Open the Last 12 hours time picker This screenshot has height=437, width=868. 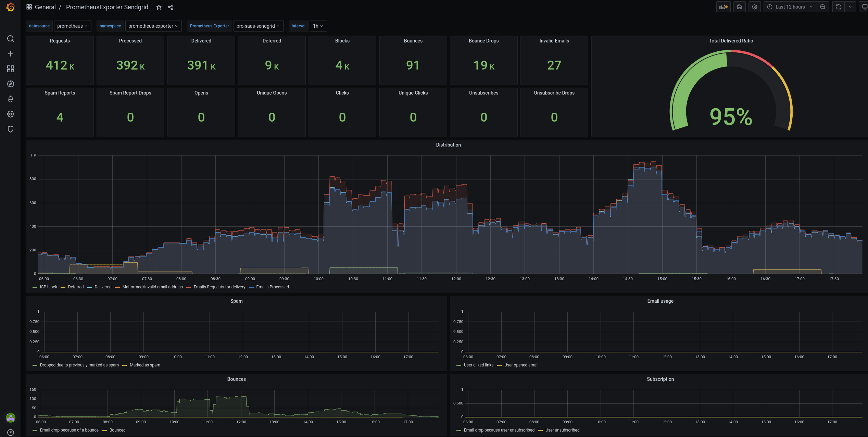tap(790, 7)
